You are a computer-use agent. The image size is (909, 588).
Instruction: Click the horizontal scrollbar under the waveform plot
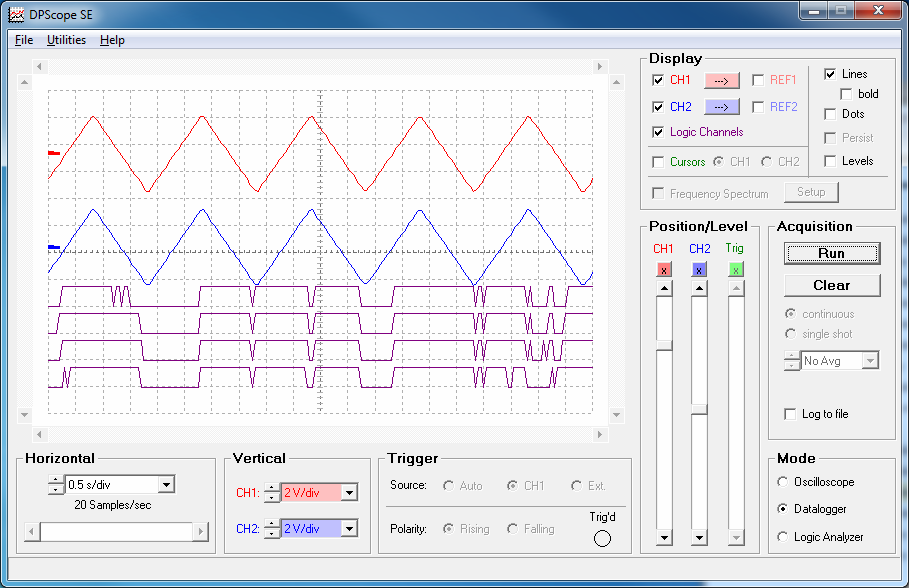pyautogui.click(x=320, y=433)
